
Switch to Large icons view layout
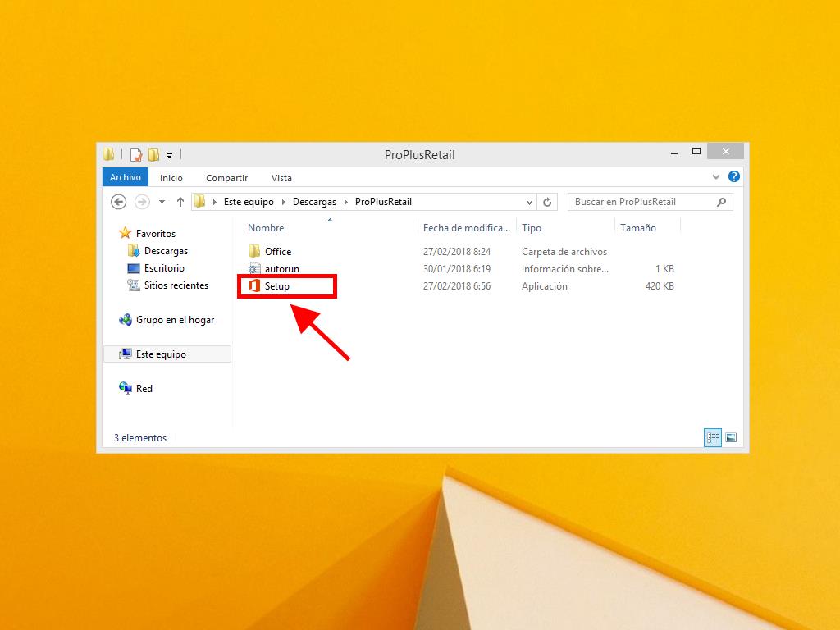pyautogui.click(x=731, y=438)
